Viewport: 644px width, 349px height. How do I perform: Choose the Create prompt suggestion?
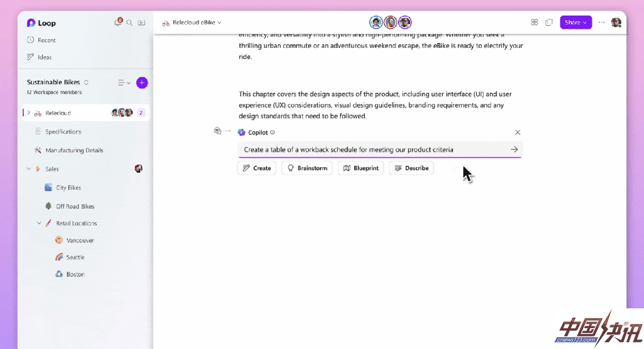pos(257,168)
